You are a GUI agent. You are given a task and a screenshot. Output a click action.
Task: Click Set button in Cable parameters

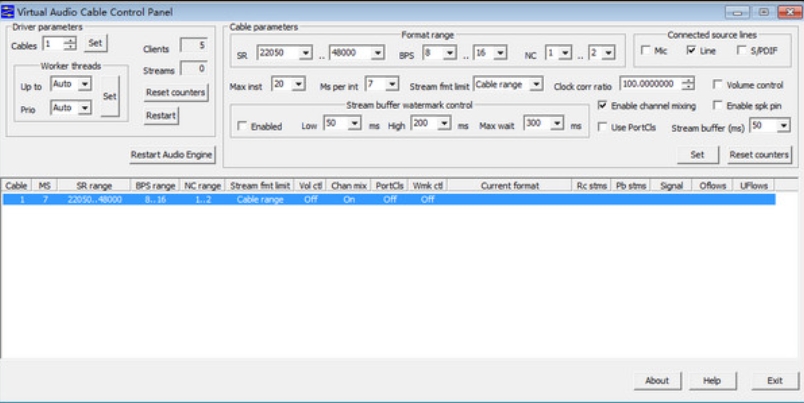click(x=697, y=155)
